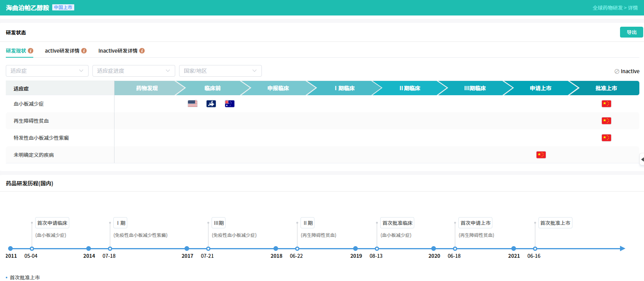
Task: Open the 适应症进度 dropdown
Action: (133, 71)
